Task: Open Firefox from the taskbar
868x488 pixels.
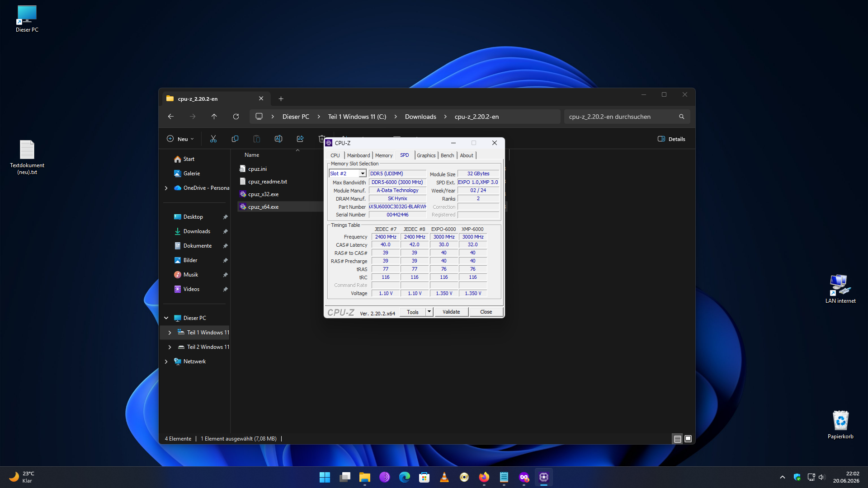Action: 484,477
